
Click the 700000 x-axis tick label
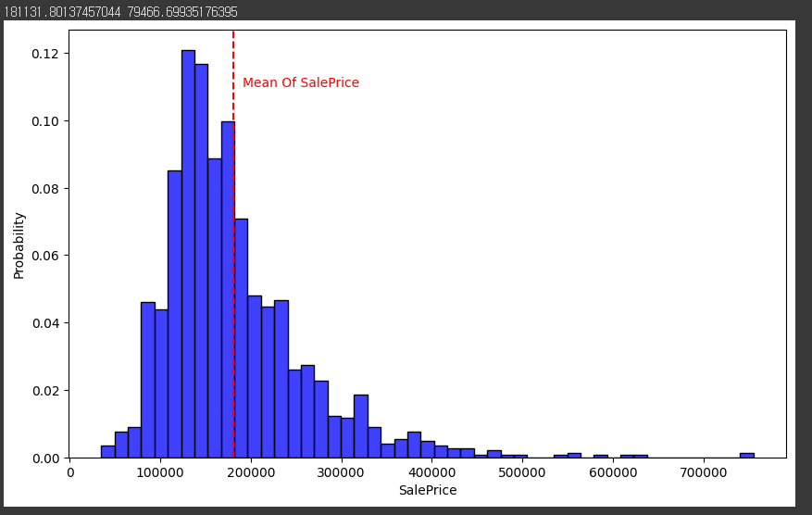tap(704, 472)
